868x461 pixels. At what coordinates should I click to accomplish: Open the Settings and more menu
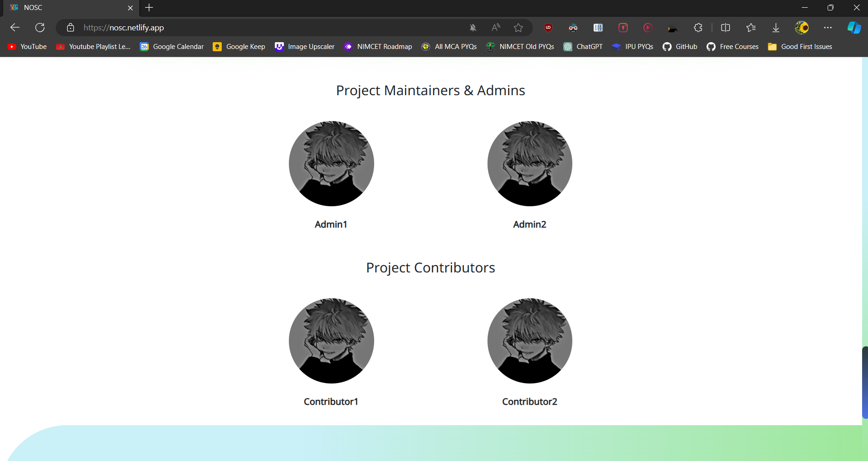coord(829,28)
